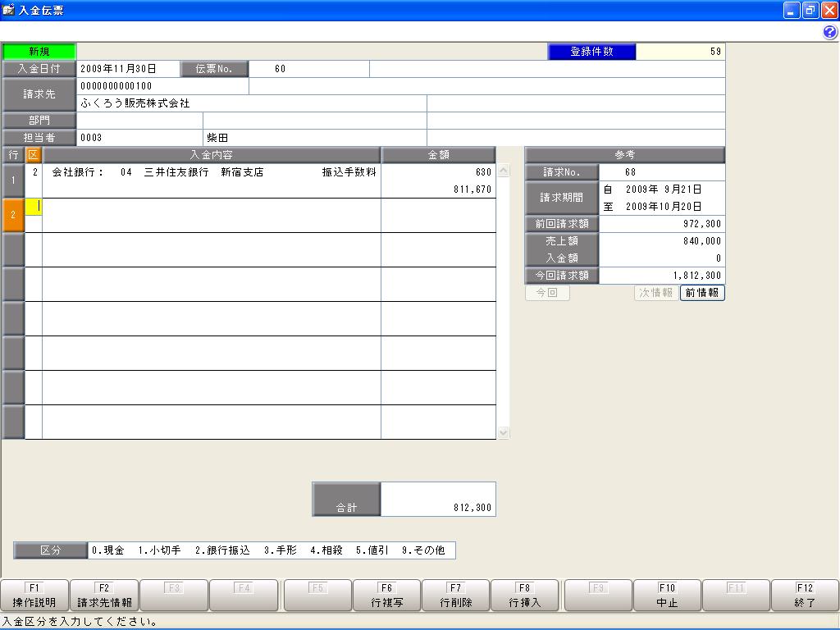Click the empty 部門 code field

139,120
